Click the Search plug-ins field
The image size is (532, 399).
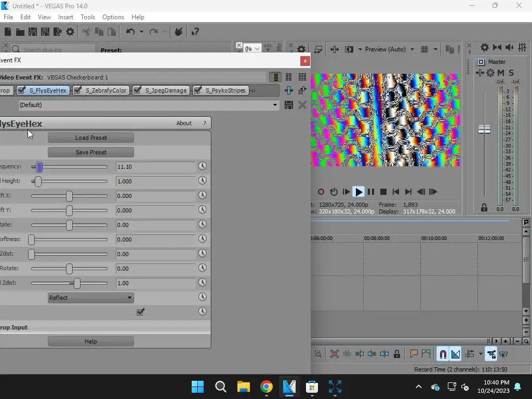[52, 49]
